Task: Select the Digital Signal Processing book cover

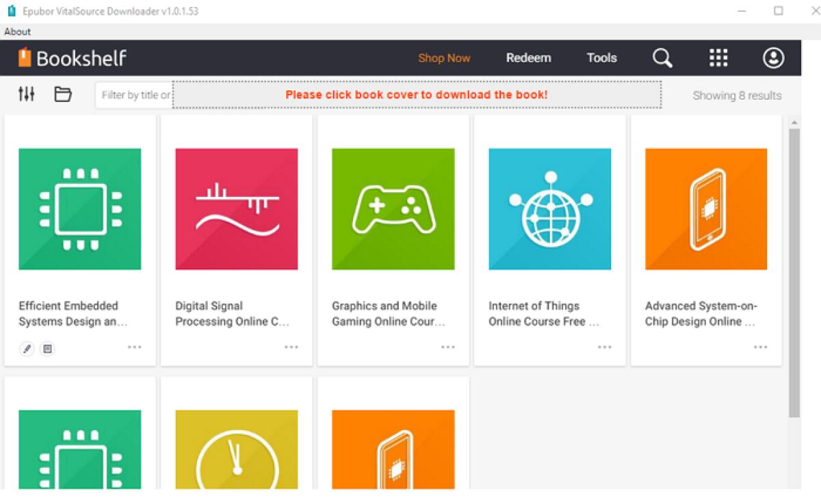Action: coord(236,209)
